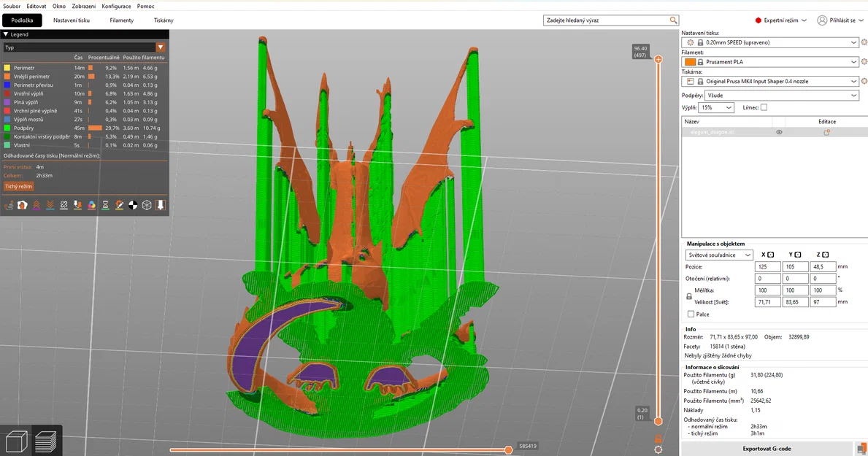Click the Tichý režim button

click(18, 187)
